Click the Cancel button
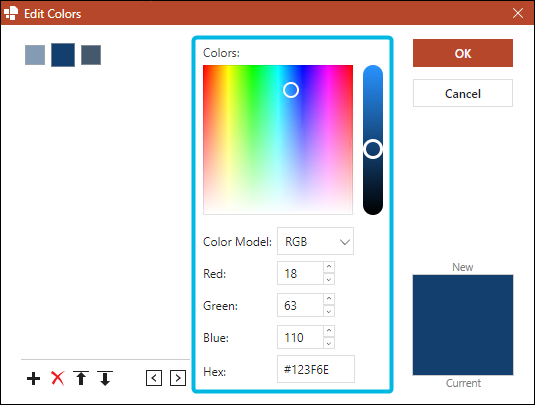Image resolution: width=535 pixels, height=405 pixels. click(x=463, y=93)
